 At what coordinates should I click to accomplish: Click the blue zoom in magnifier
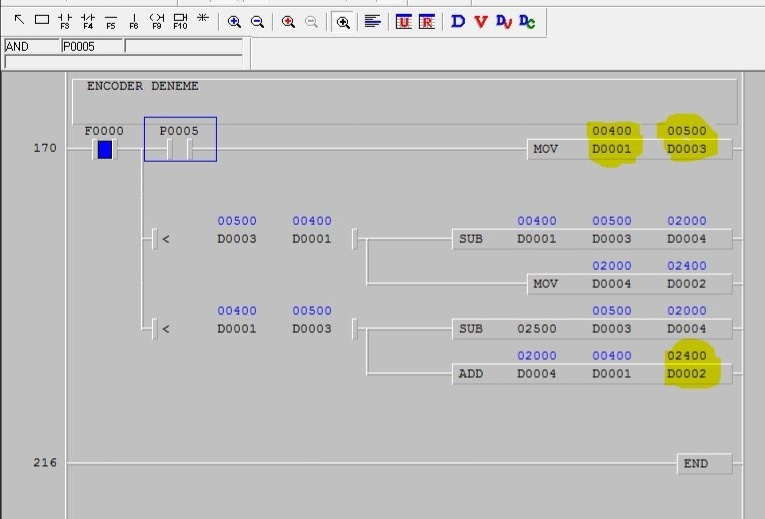pos(234,21)
